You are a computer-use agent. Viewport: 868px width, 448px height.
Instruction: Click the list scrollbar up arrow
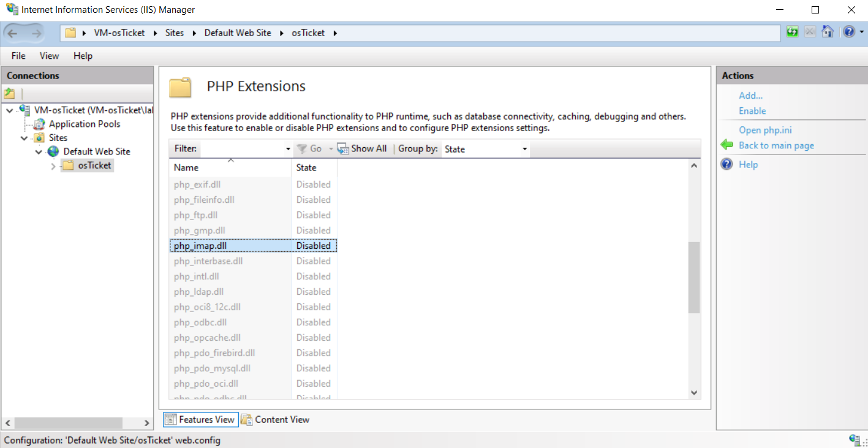point(694,165)
